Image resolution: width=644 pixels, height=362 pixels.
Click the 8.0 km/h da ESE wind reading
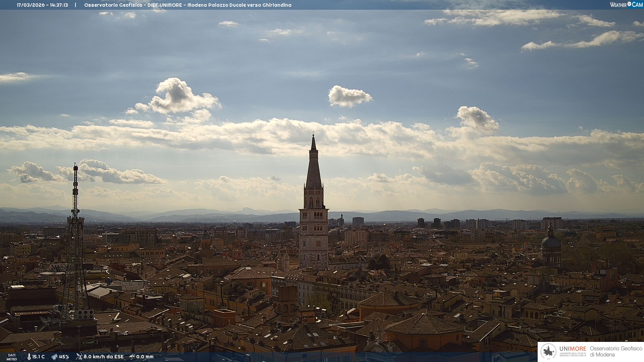[x=104, y=357]
